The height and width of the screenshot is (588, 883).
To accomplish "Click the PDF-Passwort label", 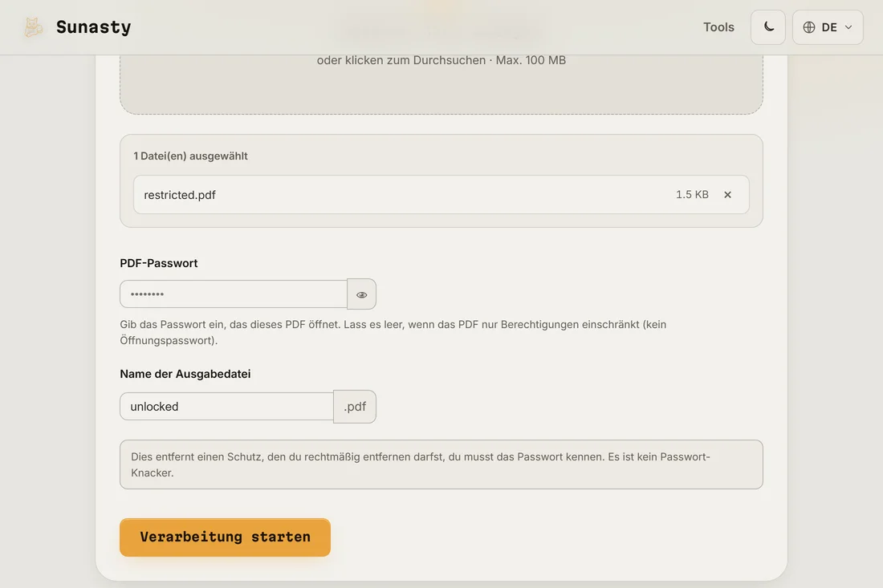I will [159, 263].
